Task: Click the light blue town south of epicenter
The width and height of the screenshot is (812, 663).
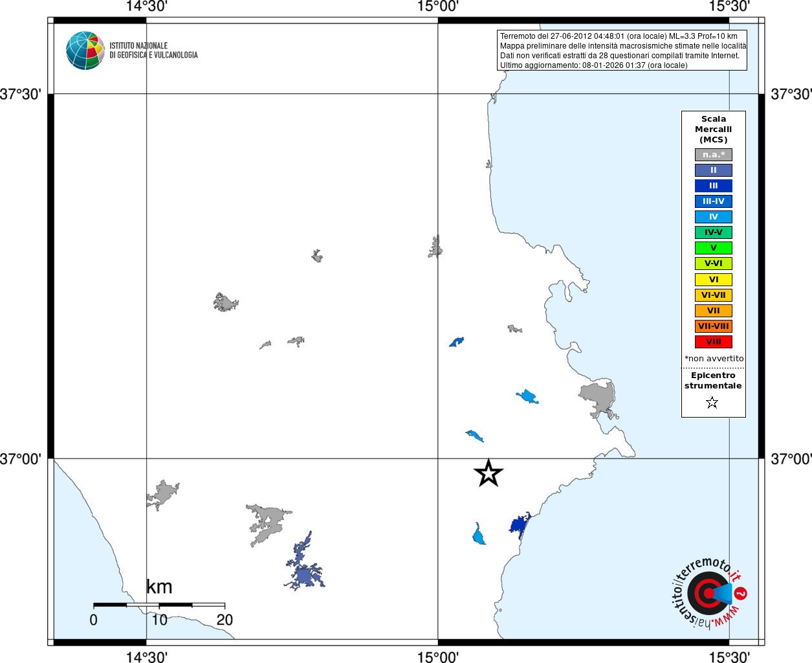Action: point(479,535)
